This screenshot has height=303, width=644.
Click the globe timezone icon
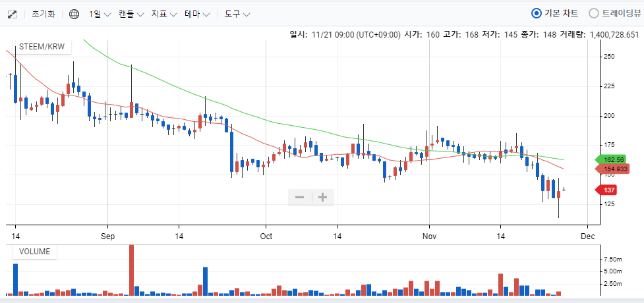(74, 14)
